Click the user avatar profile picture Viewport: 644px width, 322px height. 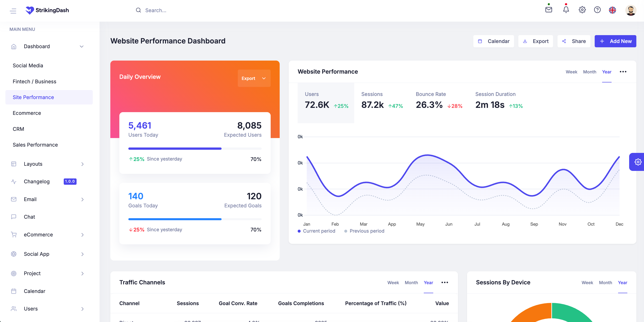point(630,10)
